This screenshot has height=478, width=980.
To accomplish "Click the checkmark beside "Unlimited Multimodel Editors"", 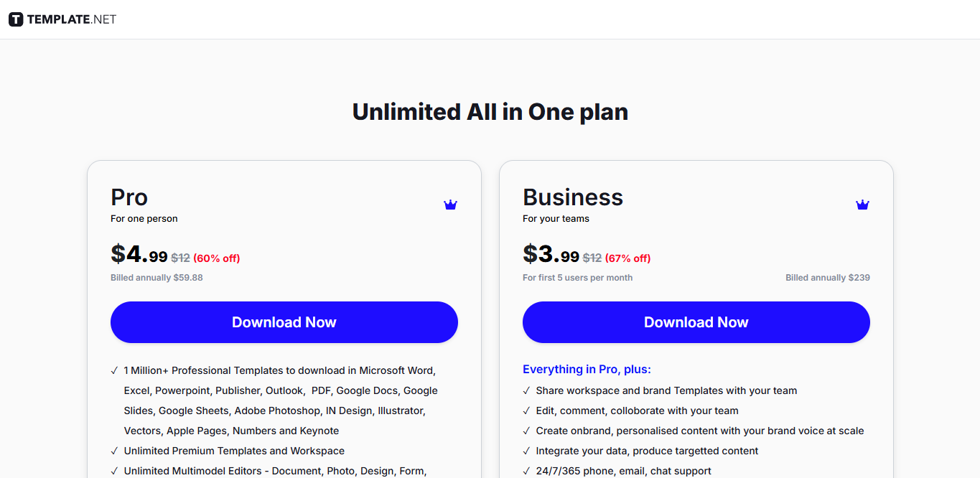I will click(x=114, y=471).
